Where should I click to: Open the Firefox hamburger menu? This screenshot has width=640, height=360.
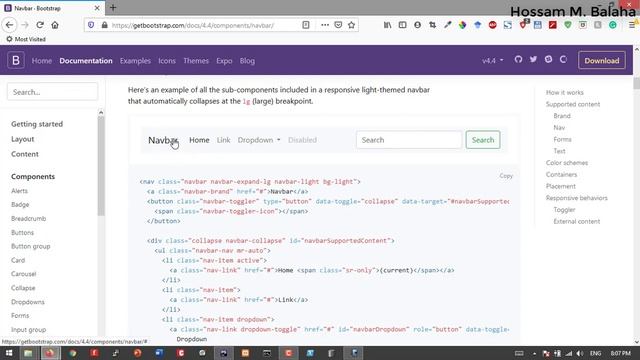[x=632, y=25]
